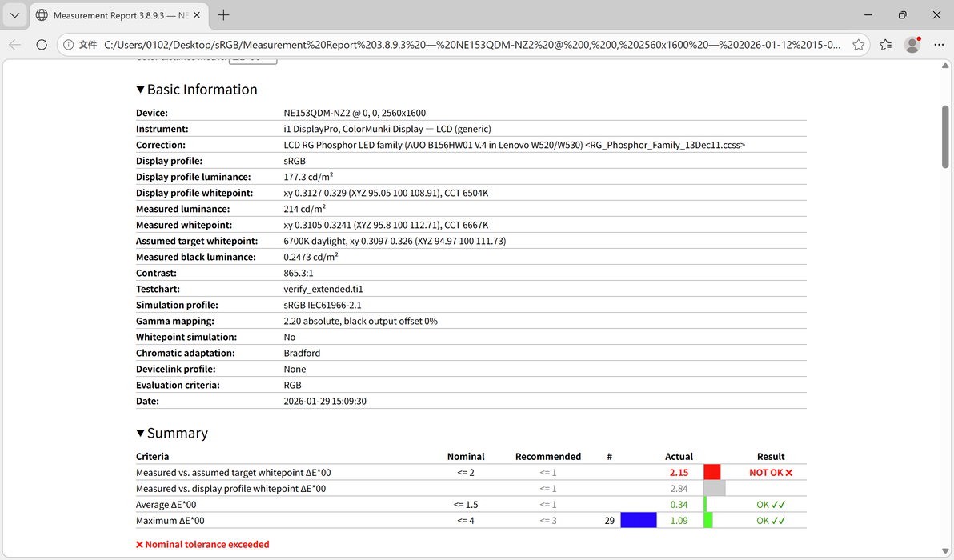Click the Average ΔE*00 actual value 0.34
The width and height of the screenshot is (954, 560).
679,505
